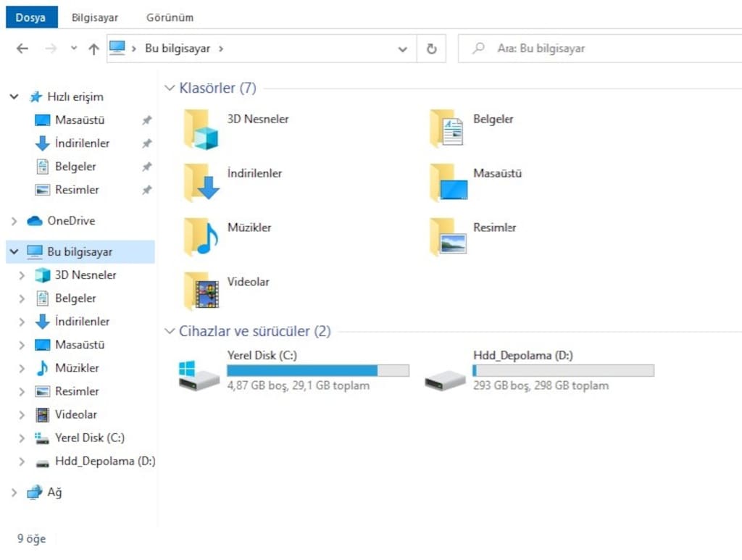Select the Hdd_Depolama (D:) drive icon
Screen dimensions: 742x560
(445, 380)
